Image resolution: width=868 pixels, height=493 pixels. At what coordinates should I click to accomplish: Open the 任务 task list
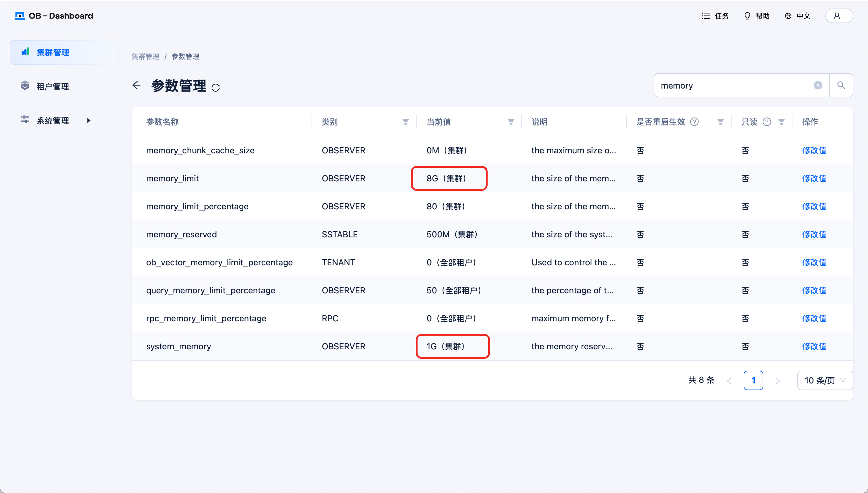pyautogui.click(x=715, y=16)
